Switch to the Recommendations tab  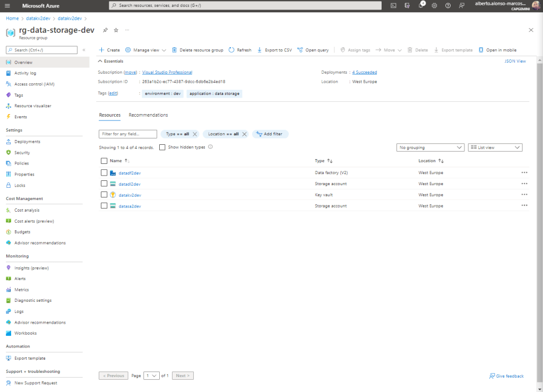(x=148, y=115)
